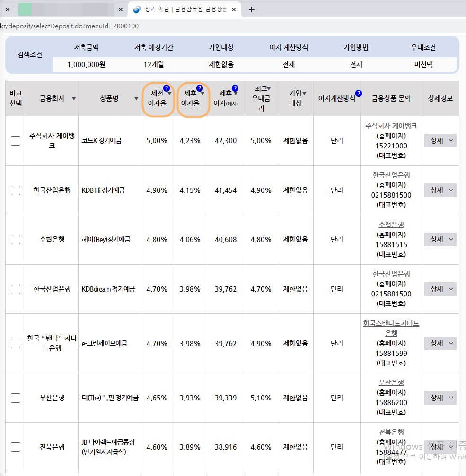Click the 수협은행 homepage link
466x476 pixels.
click(x=391, y=225)
